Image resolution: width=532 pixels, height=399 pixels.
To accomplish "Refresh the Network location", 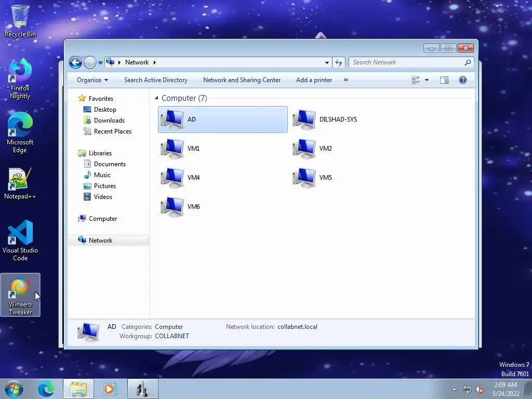I will coord(339,62).
